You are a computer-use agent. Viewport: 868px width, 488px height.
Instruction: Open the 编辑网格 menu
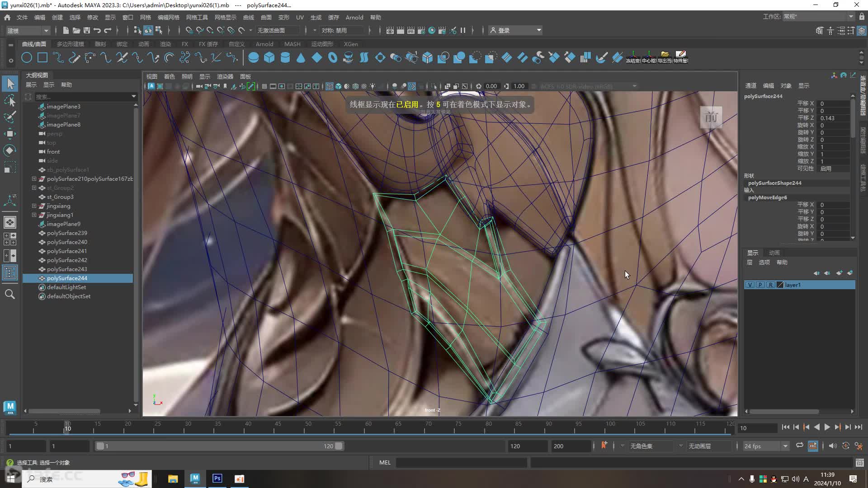tap(169, 17)
